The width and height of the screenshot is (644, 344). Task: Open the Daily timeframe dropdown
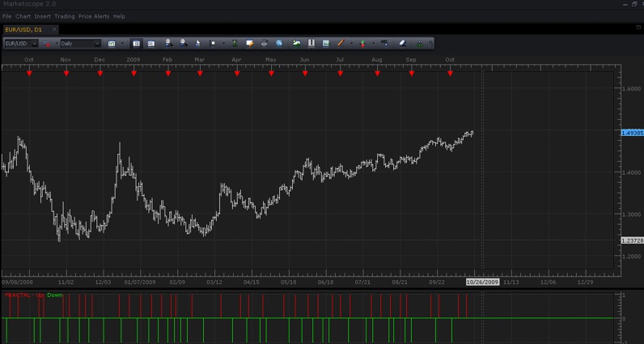point(81,43)
